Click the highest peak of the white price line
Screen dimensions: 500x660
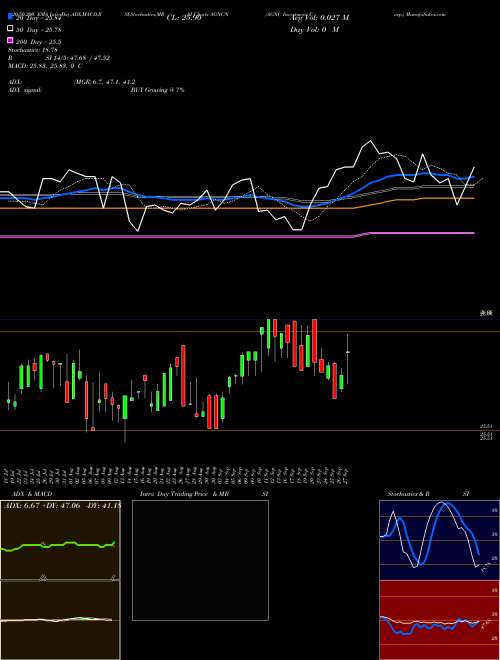(371, 141)
